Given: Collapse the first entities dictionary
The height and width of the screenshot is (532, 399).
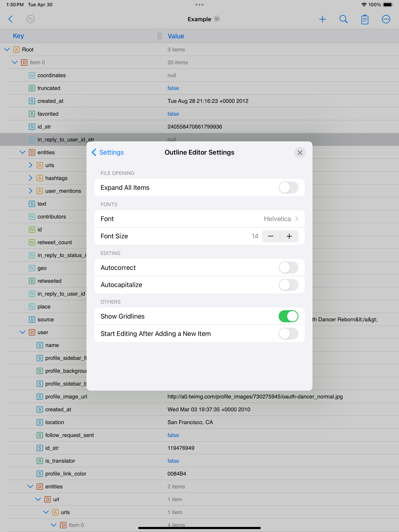Looking at the screenshot, I should coord(22,152).
